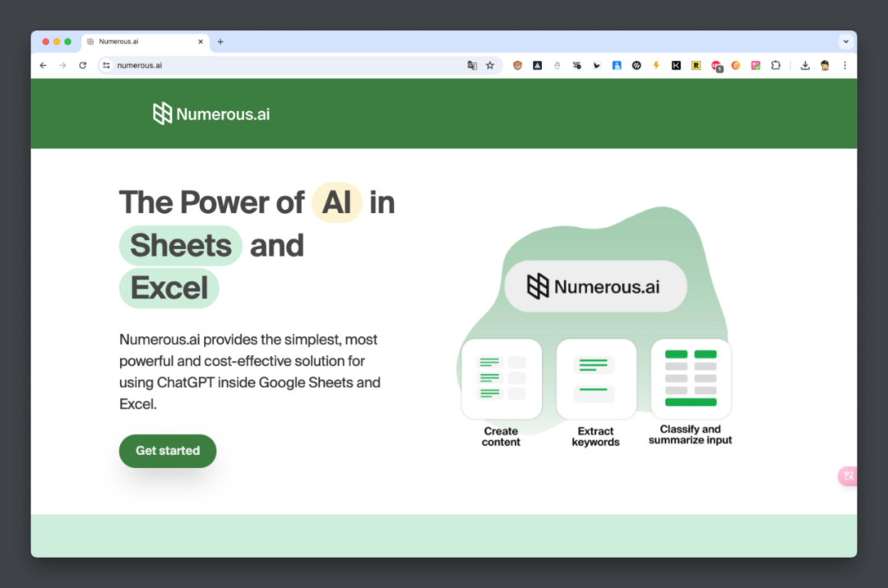
Task: Open the mouse-shaped extension icon
Action: pyautogui.click(x=557, y=65)
